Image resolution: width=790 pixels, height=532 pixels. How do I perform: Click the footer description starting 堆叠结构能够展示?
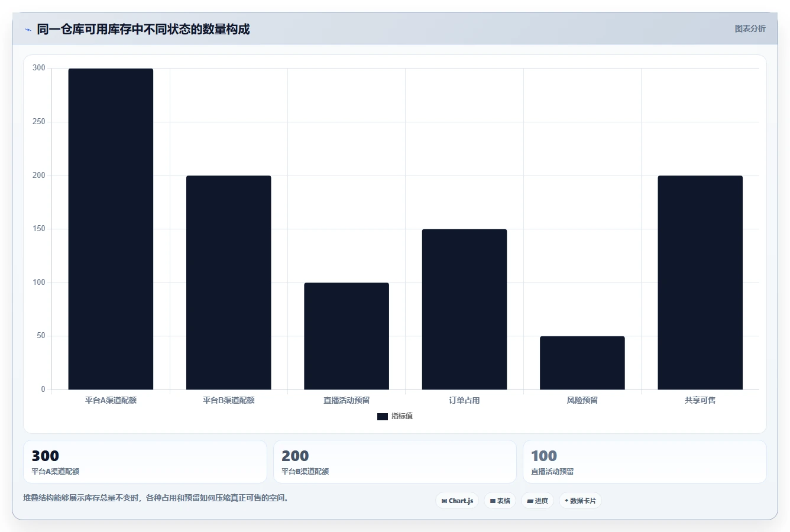coord(156,498)
